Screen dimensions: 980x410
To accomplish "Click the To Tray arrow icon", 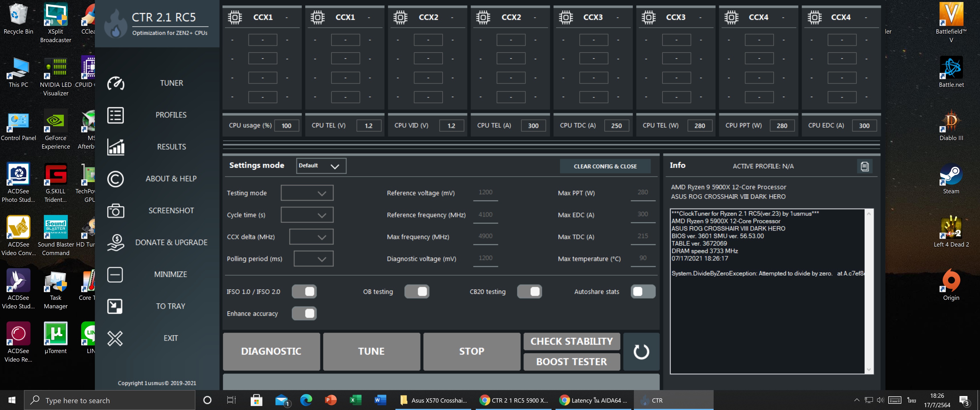I will tap(115, 306).
